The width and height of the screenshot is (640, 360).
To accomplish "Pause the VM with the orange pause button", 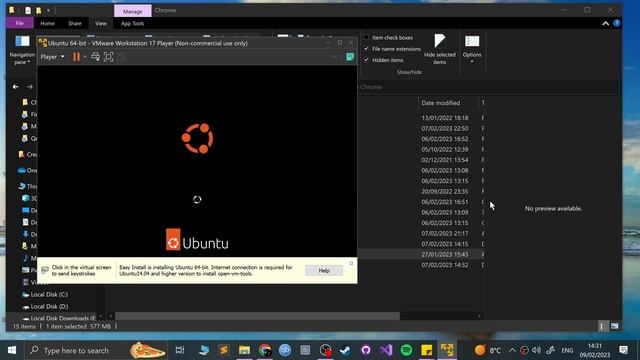I will click(76, 57).
